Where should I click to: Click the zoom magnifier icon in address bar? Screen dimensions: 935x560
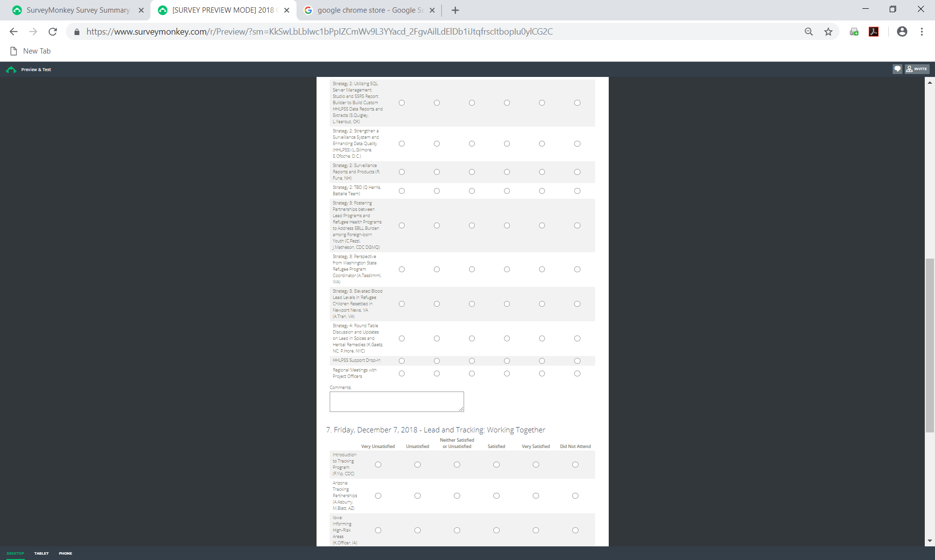pos(808,32)
